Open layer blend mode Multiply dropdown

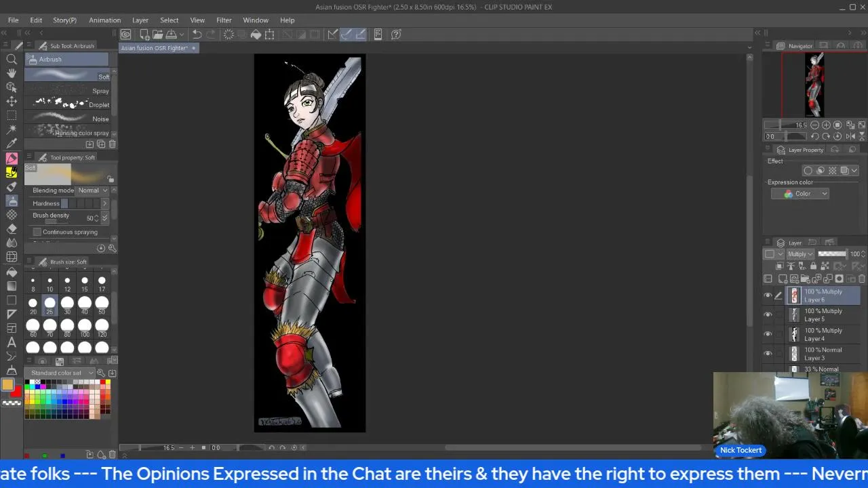coord(800,254)
